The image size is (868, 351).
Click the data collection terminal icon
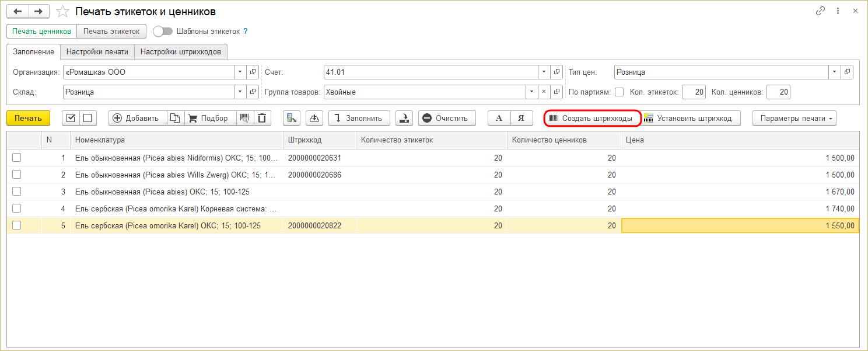pos(291,118)
